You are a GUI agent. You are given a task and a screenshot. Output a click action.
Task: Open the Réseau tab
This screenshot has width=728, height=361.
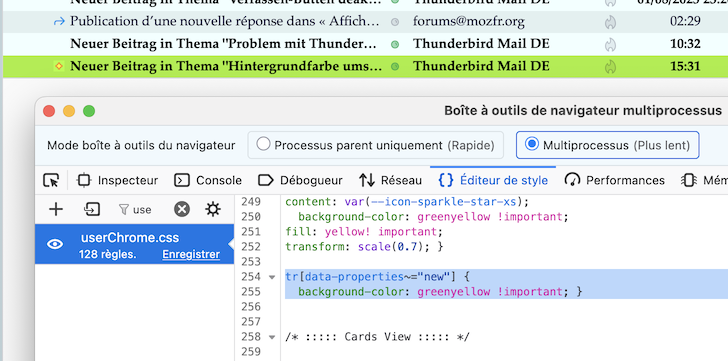point(390,180)
